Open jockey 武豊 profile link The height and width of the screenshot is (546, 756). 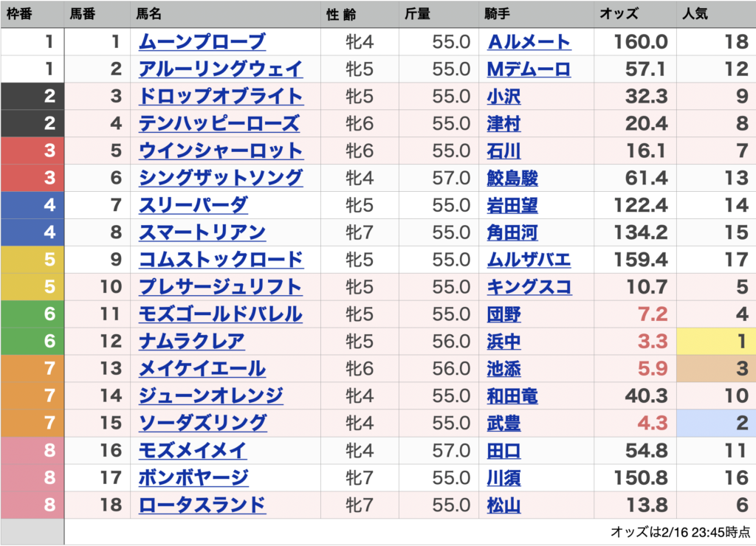504,424
